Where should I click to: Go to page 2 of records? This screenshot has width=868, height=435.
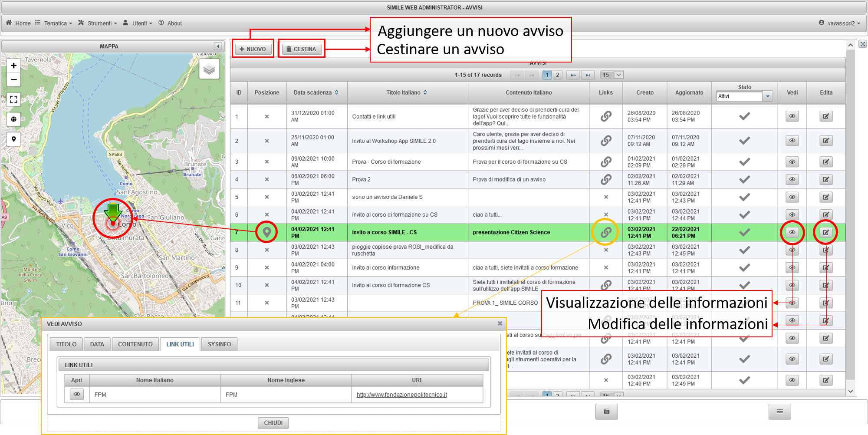click(x=558, y=75)
